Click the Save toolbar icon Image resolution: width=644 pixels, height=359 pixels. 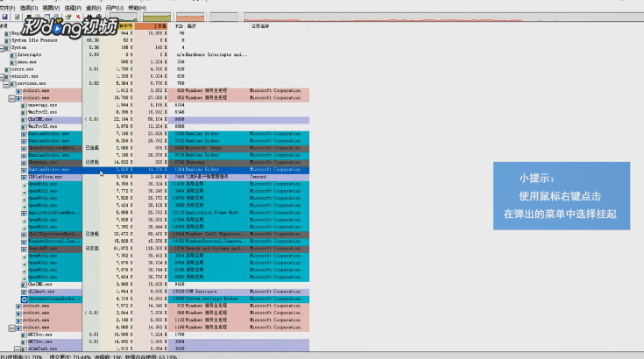click(5, 17)
